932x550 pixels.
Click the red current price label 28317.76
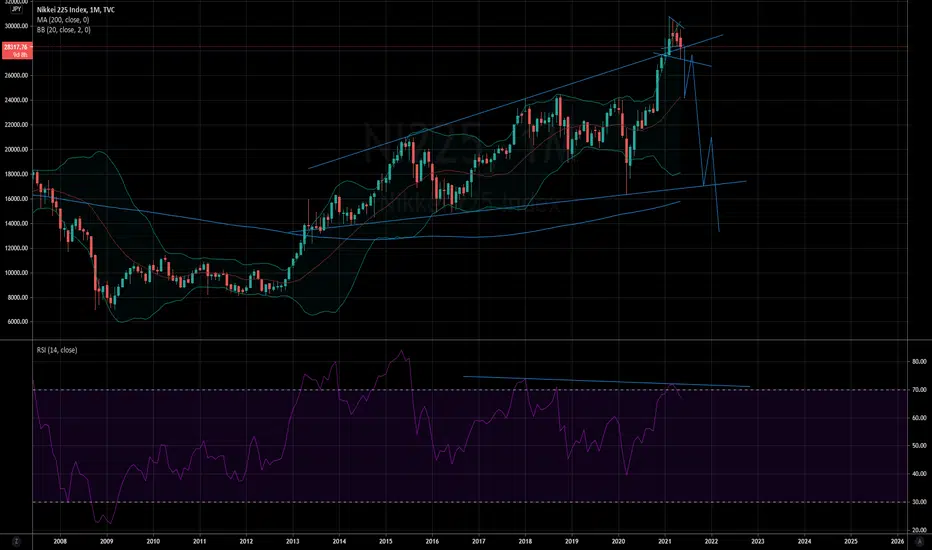click(x=17, y=50)
